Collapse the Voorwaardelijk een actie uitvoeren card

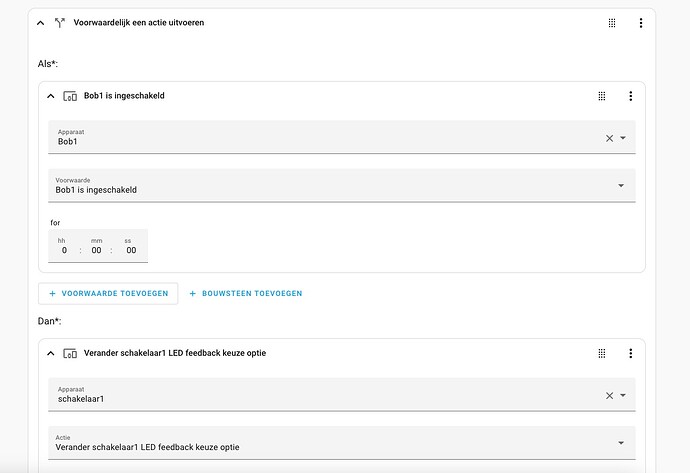click(40, 23)
